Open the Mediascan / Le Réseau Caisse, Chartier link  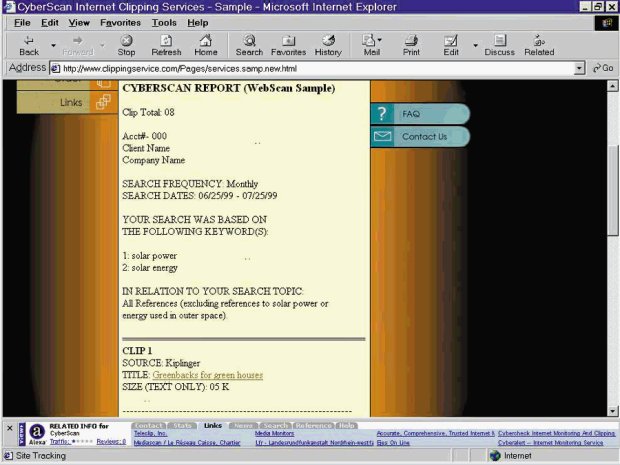click(x=187, y=442)
